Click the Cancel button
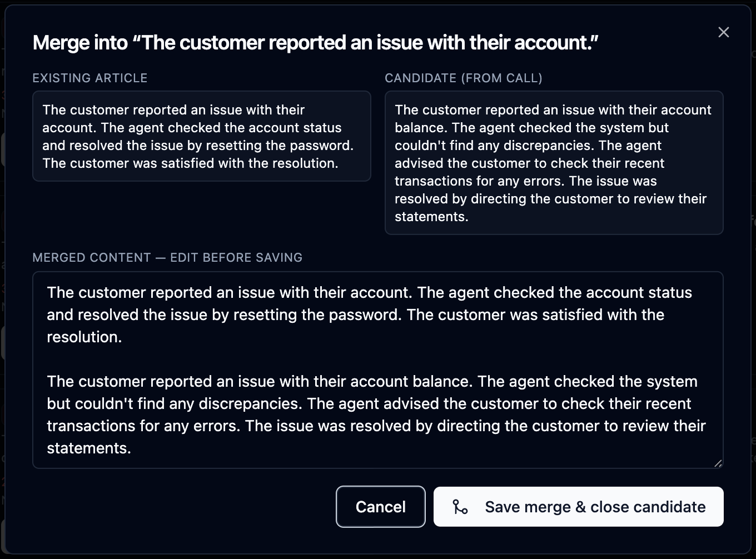The width and height of the screenshot is (756, 559). click(x=381, y=507)
